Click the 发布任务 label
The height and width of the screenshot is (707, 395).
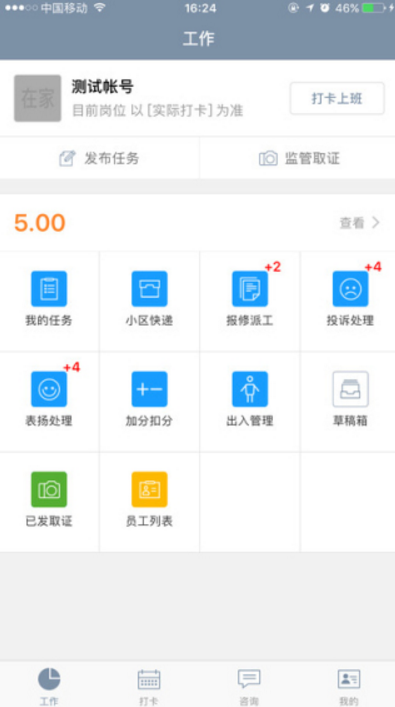click(111, 159)
